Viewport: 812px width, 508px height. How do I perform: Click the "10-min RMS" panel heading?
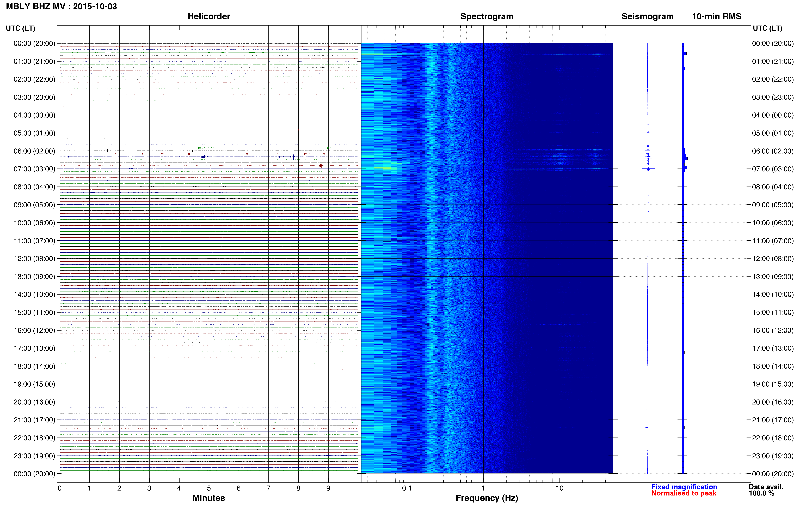tap(717, 16)
